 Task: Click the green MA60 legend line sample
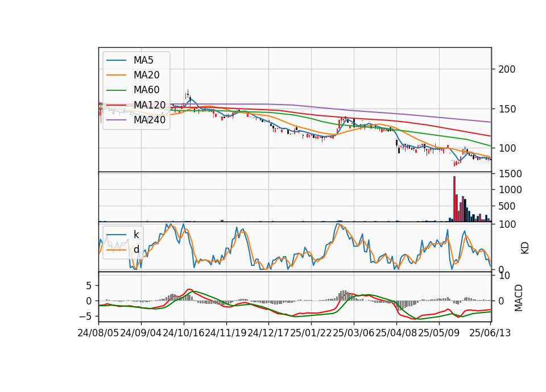pos(116,90)
